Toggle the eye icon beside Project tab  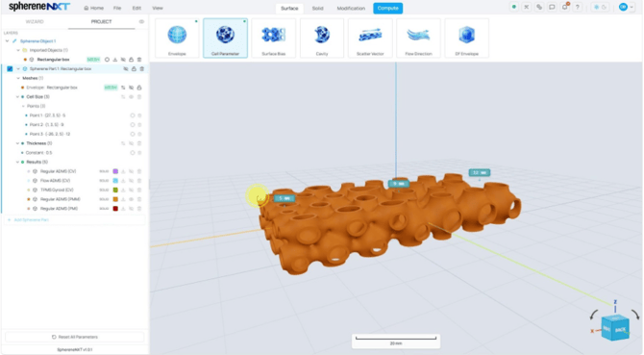point(141,22)
